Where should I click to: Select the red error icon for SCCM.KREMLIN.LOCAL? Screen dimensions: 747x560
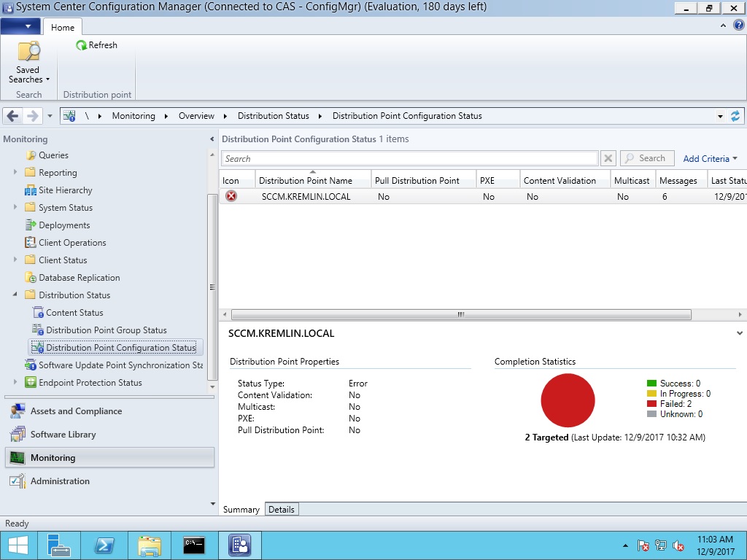[x=231, y=196]
